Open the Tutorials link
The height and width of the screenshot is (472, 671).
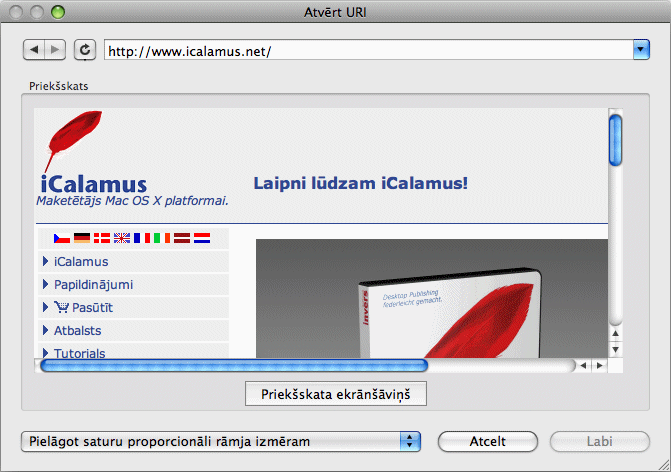(80, 353)
